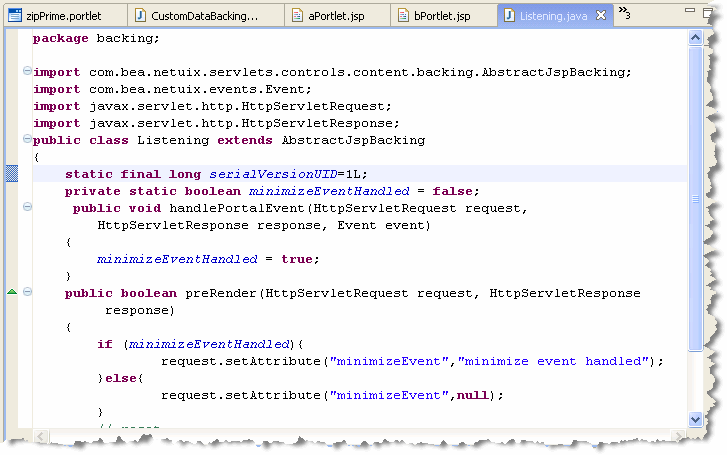Collapse the handlePortalEvent method

(27, 207)
